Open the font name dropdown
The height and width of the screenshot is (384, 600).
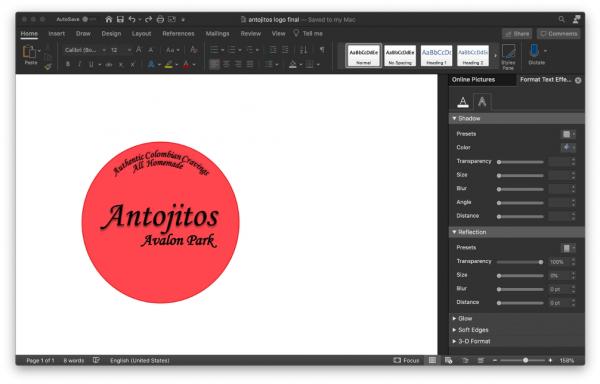(x=104, y=50)
